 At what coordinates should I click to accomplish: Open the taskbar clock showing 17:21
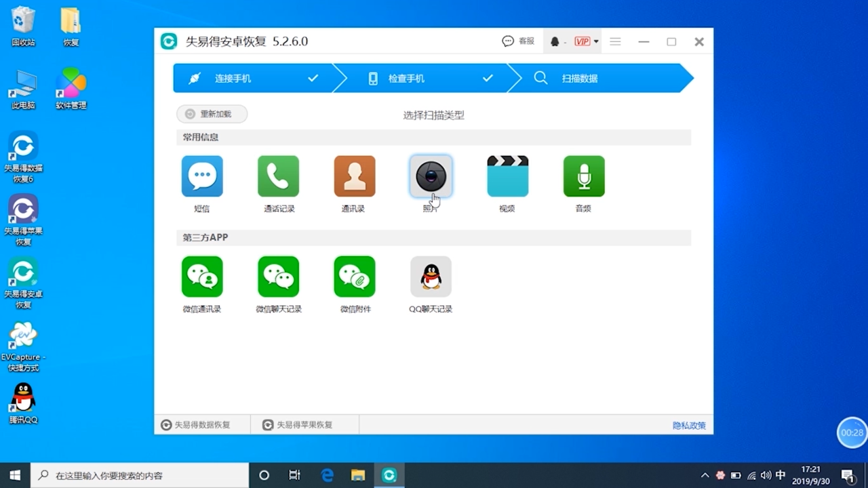pos(810,475)
